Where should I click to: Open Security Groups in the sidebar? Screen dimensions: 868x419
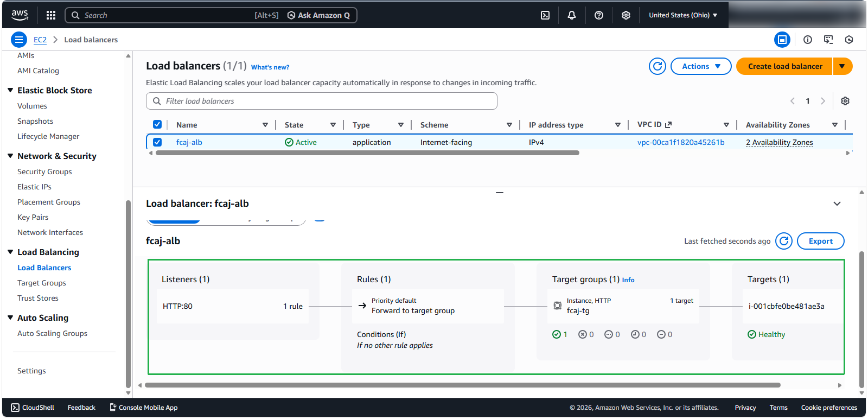click(44, 172)
